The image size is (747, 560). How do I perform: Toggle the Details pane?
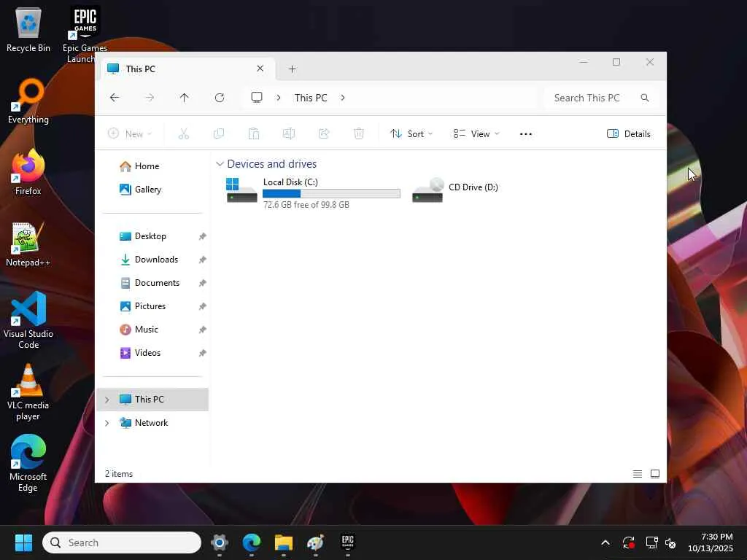pyautogui.click(x=628, y=134)
